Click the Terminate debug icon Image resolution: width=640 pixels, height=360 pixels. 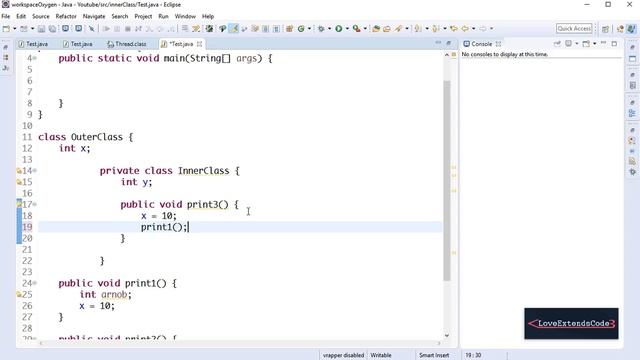tap(127, 29)
